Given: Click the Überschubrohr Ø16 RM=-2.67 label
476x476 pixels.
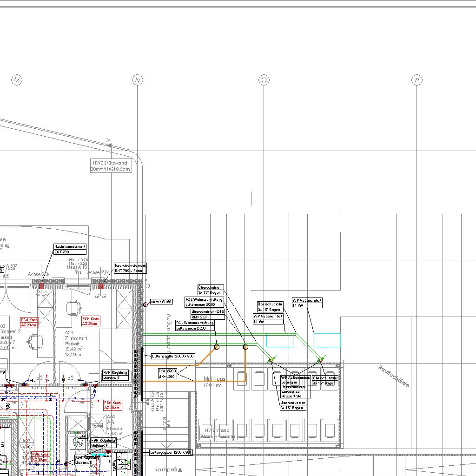Looking at the screenshot, I should [208, 314].
